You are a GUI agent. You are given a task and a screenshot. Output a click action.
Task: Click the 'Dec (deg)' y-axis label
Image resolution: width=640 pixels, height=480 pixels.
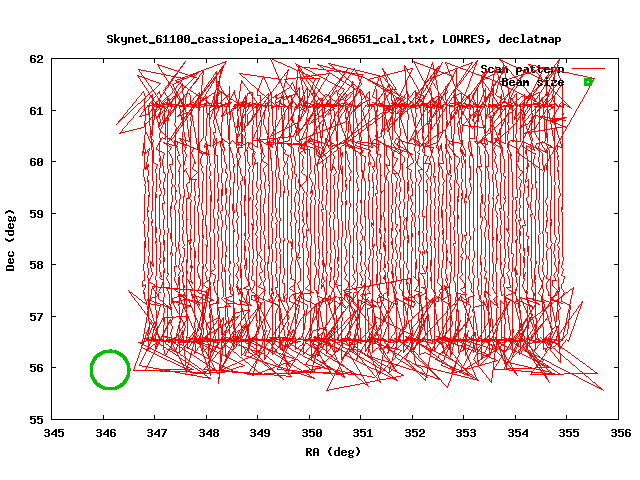coord(11,239)
